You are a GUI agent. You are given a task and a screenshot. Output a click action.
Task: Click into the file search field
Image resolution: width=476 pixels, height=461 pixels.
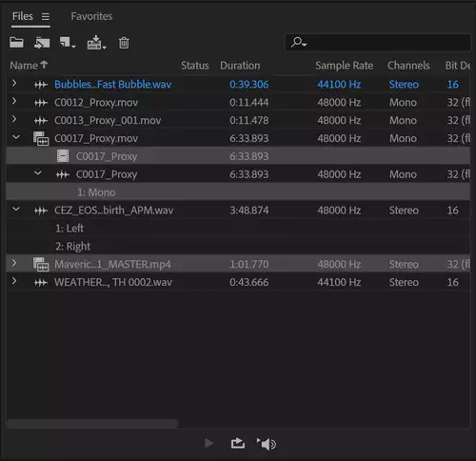[378, 42]
